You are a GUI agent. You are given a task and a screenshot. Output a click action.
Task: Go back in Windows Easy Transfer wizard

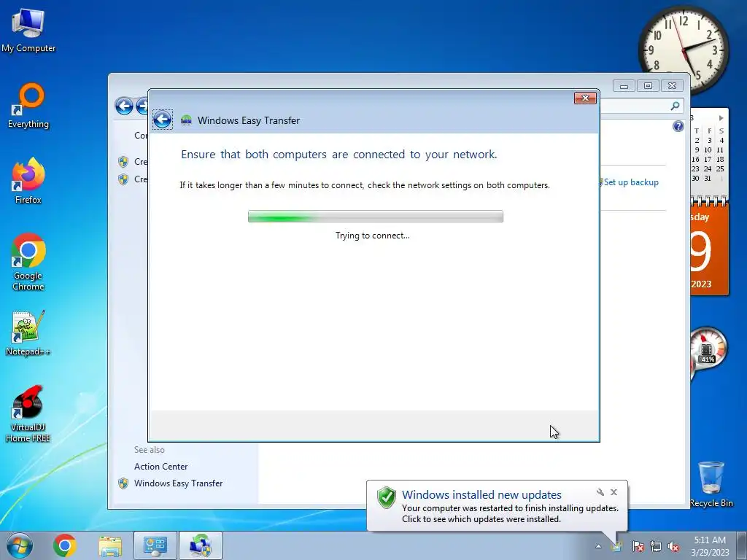pos(163,120)
